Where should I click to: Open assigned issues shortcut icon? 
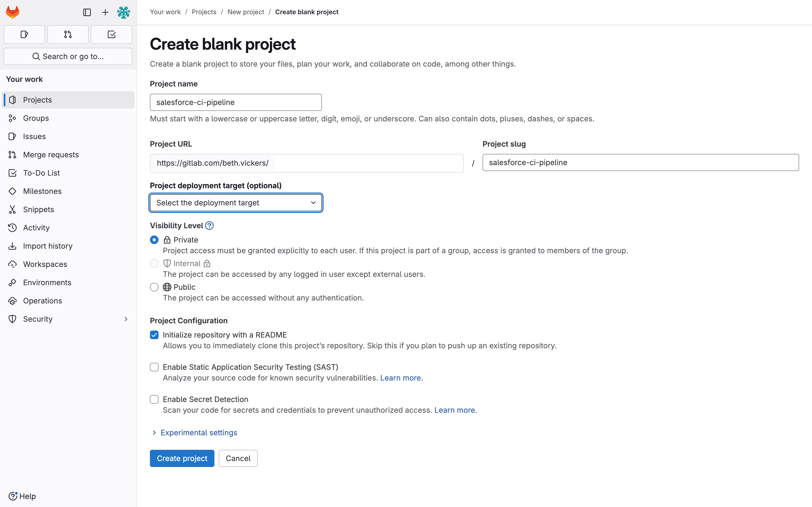click(24, 34)
